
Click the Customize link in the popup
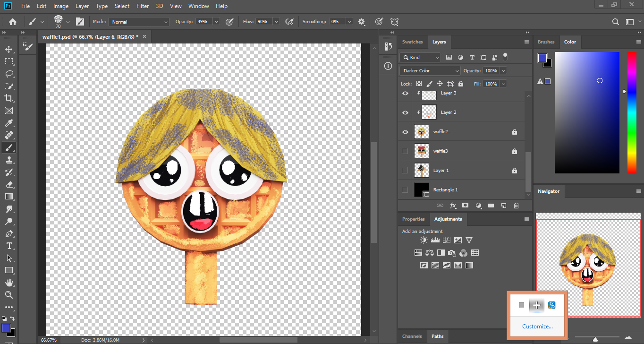point(537,326)
